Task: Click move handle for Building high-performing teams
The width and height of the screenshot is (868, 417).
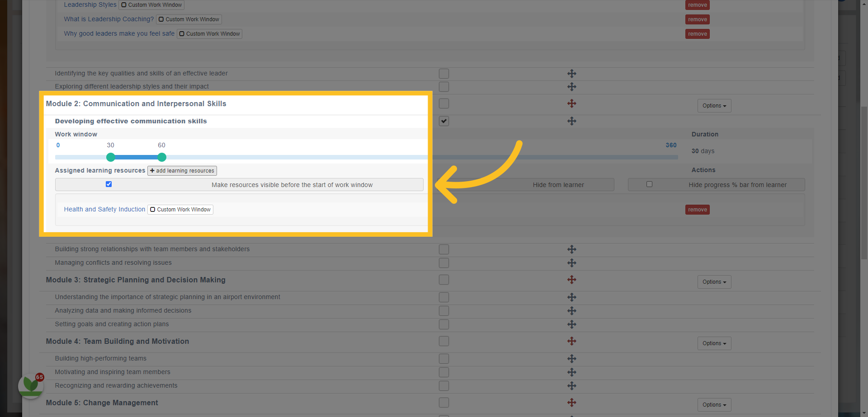Action: click(571, 359)
